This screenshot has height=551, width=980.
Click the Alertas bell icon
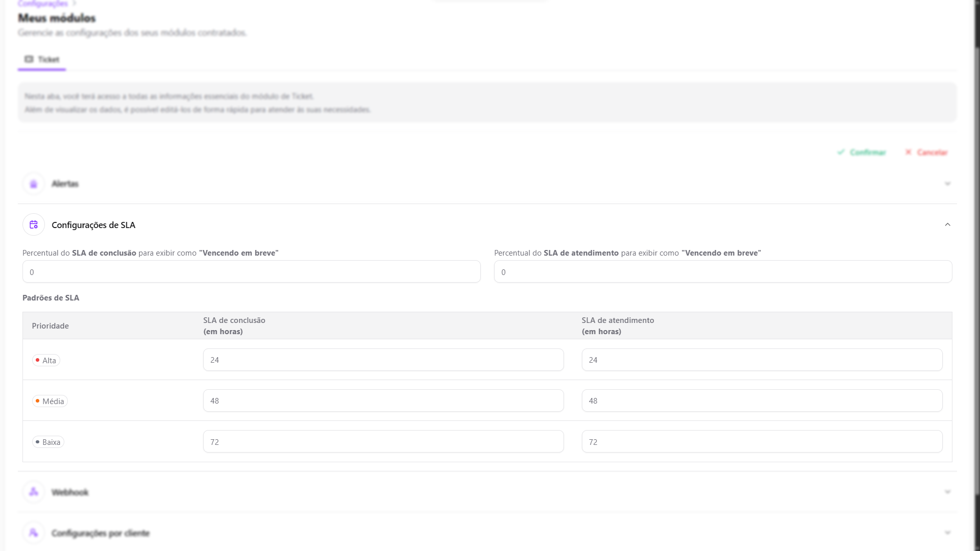[34, 184]
